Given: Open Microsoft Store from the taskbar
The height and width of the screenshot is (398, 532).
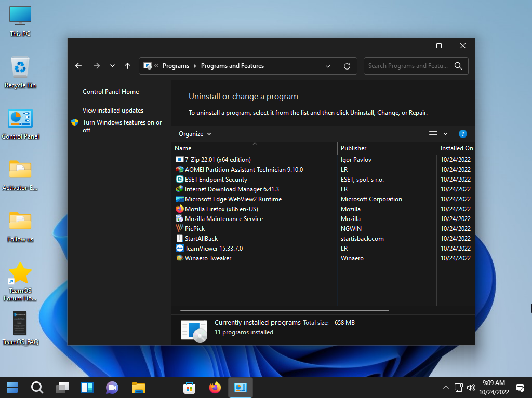Looking at the screenshot, I should tap(189, 388).
